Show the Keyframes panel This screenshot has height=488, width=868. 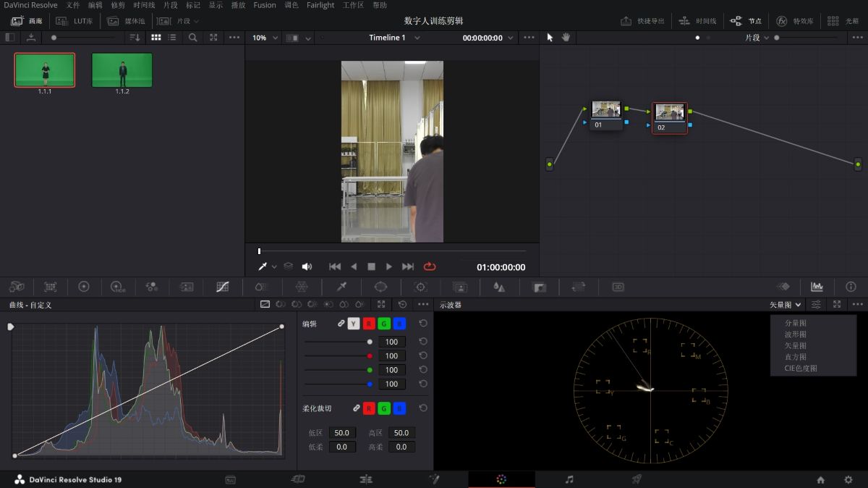click(x=783, y=287)
